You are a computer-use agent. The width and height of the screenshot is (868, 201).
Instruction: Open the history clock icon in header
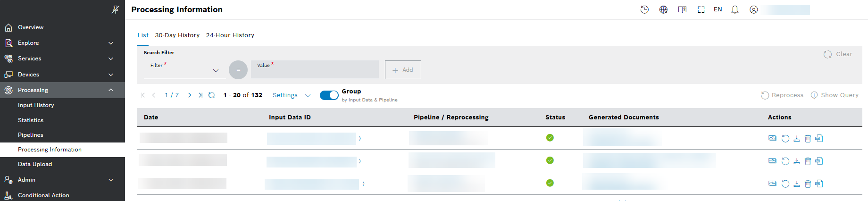pos(644,9)
